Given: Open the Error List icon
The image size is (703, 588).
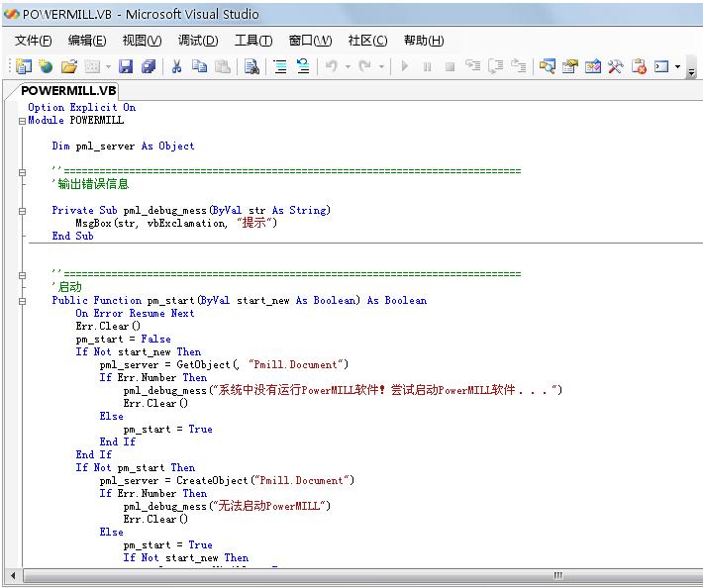Looking at the screenshot, I should [639, 66].
